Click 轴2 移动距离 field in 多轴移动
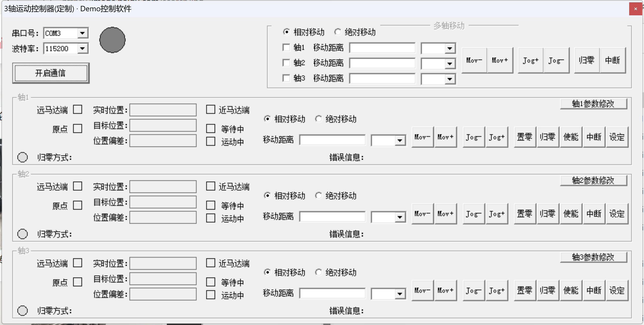 click(382, 63)
